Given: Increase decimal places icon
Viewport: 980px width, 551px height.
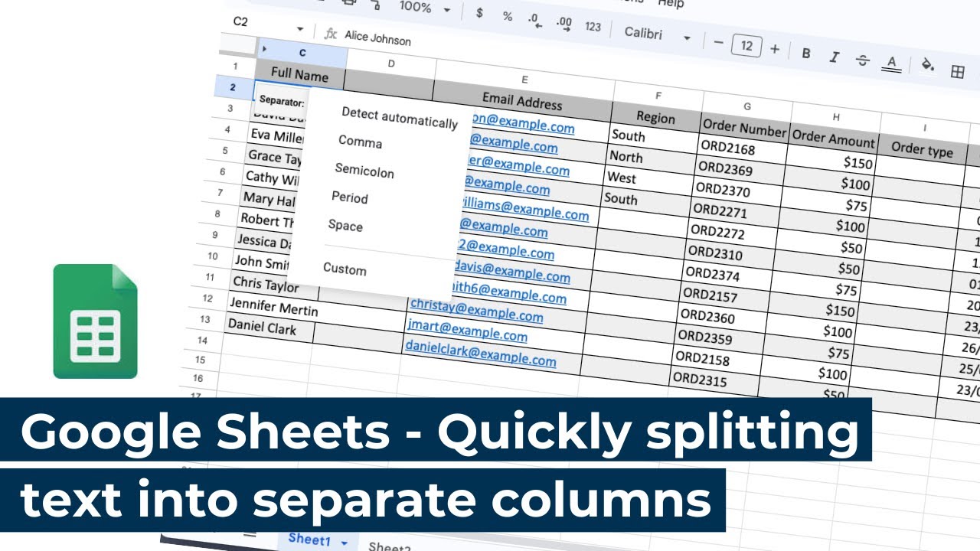Looking at the screenshot, I should (x=563, y=24).
